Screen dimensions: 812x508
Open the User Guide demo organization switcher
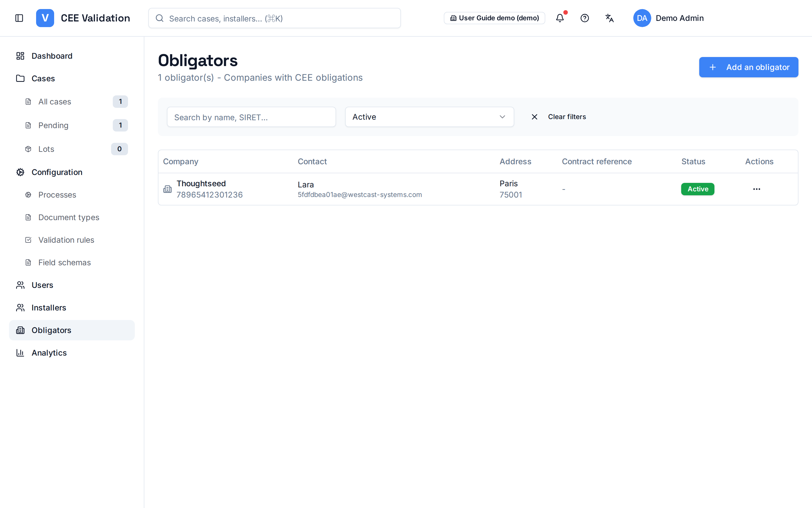pyautogui.click(x=494, y=18)
